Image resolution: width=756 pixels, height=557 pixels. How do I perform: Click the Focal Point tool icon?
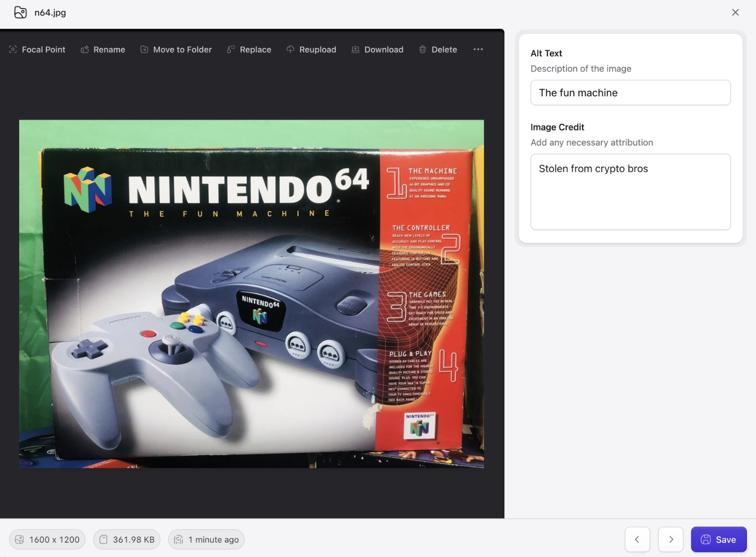[13, 49]
